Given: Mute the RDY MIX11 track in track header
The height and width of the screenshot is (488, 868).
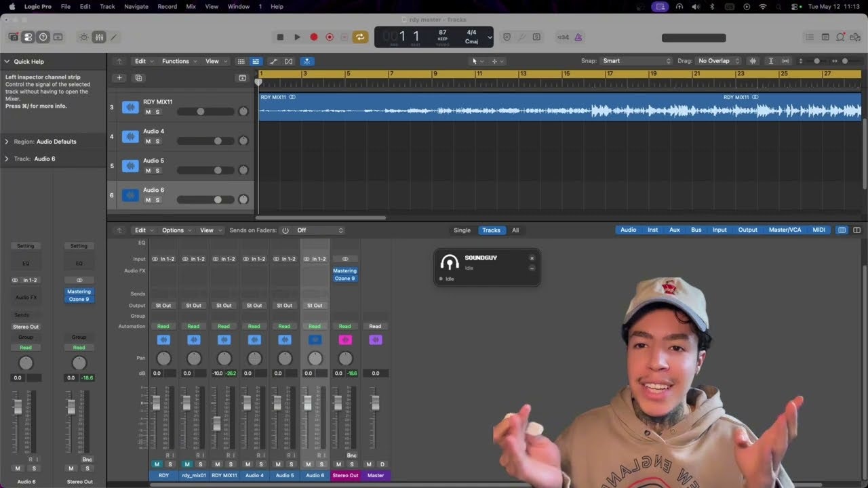Looking at the screenshot, I should (148, 112).
